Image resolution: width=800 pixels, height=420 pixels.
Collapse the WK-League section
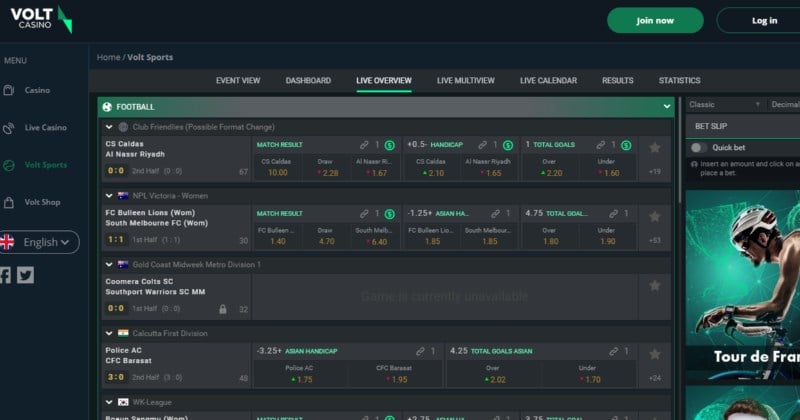tap(109, 402)
